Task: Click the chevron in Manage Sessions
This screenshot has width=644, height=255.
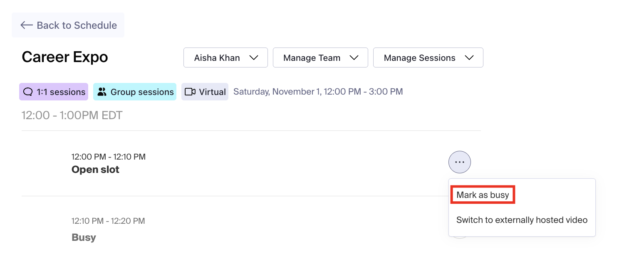Action: tap(469, 58)
